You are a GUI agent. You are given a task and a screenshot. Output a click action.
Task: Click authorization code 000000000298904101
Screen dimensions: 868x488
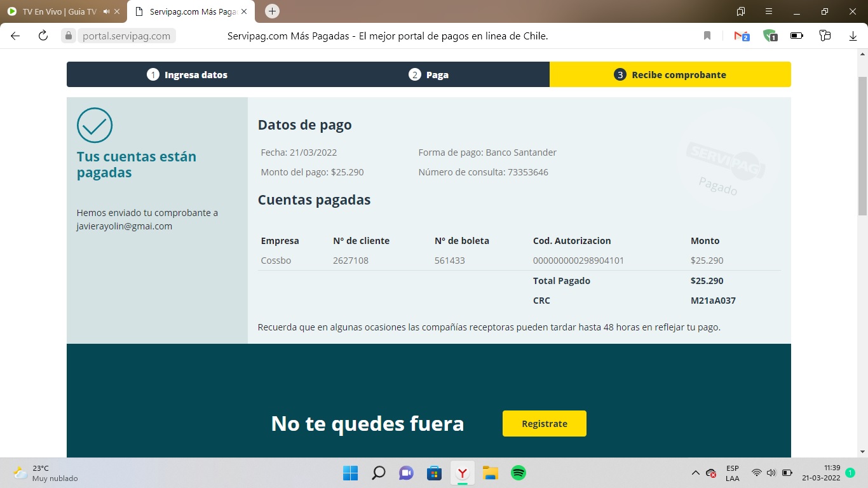(579, 261)
